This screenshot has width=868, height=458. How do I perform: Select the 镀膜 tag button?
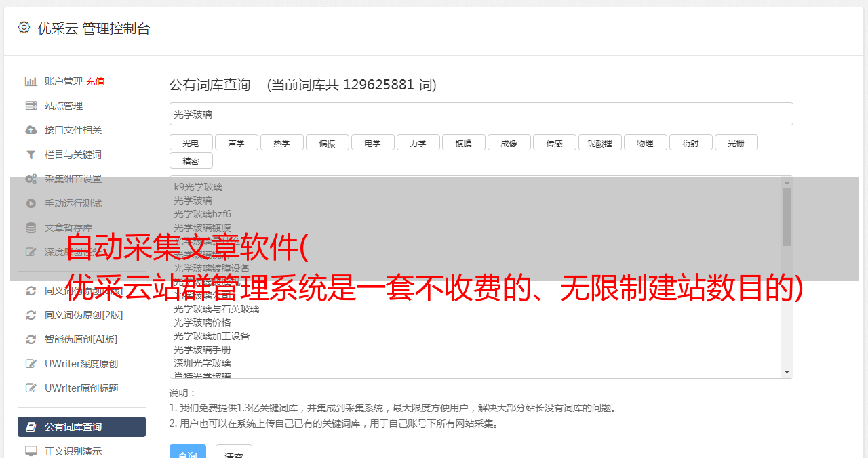click(464, 142)
